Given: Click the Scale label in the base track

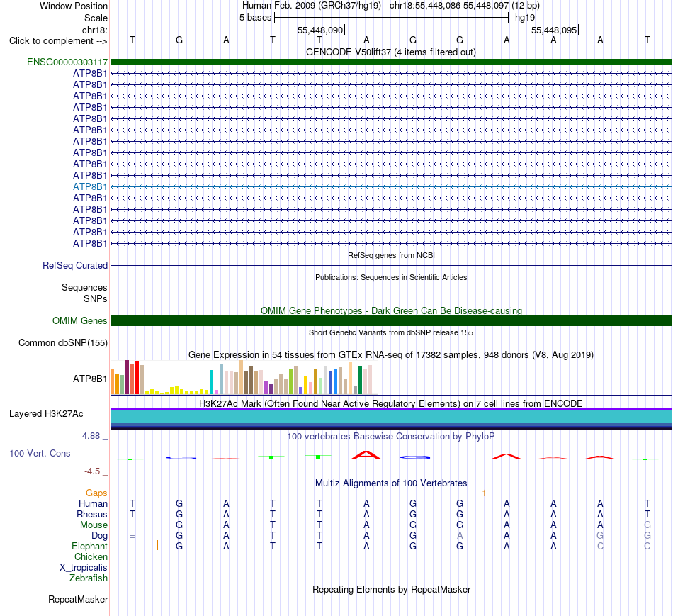Looking at the screenshot, I should (x=96, y=18).
